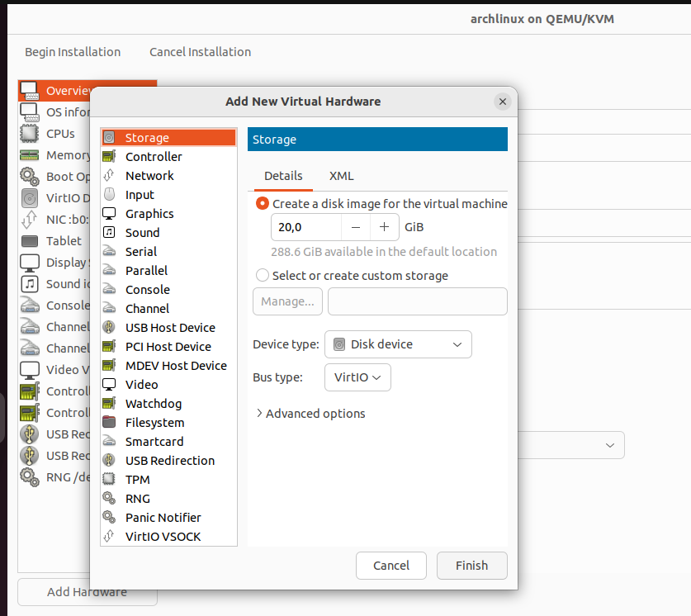Enable 'Create a disk image' radio option
691x616 pixels.
tap(263, 203)
